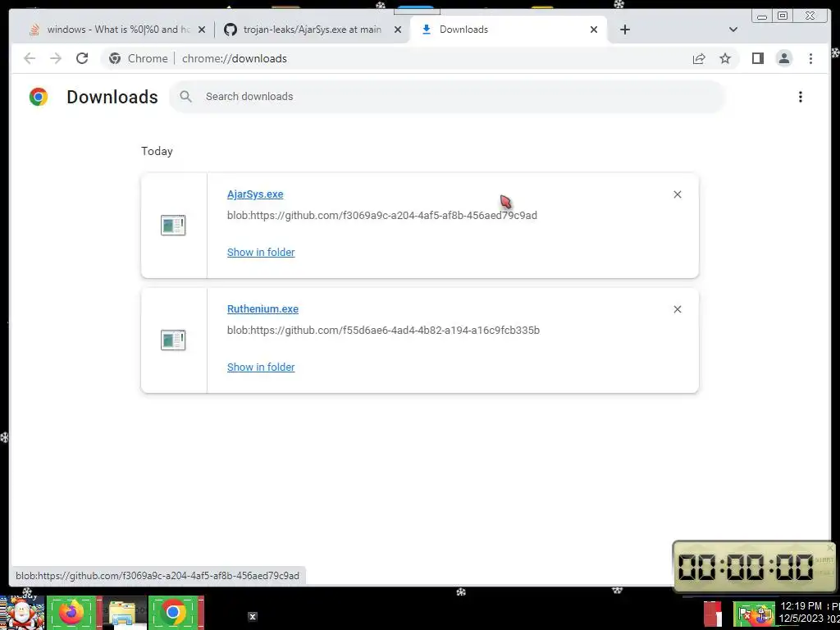Screen dimensions: 840x630
Task: Click the Chrome taskbar icon
Action: pos(174,612)
